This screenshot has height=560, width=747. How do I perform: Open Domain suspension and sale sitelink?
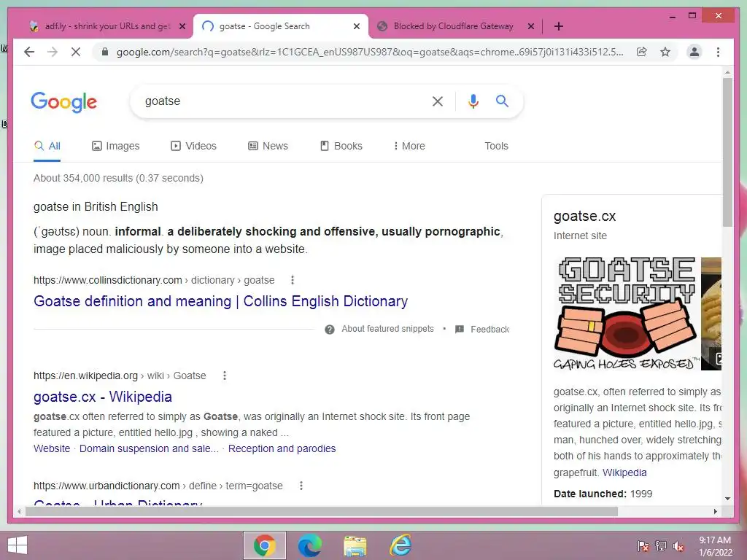[x=149, y=448]
